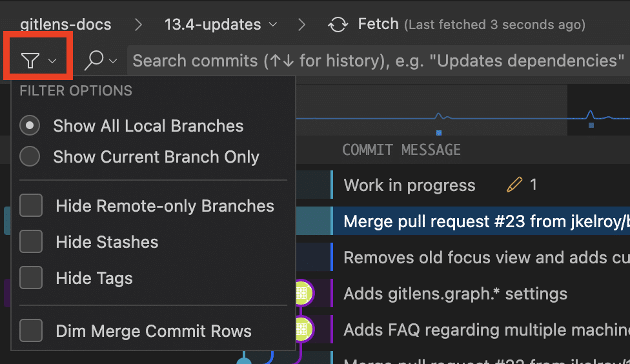Viewport: 630px width, 364px height.
Task: Click avatar on Adds gitlens.graph.* settings commit
Action: pyautogui.click(x=301, y=294)
